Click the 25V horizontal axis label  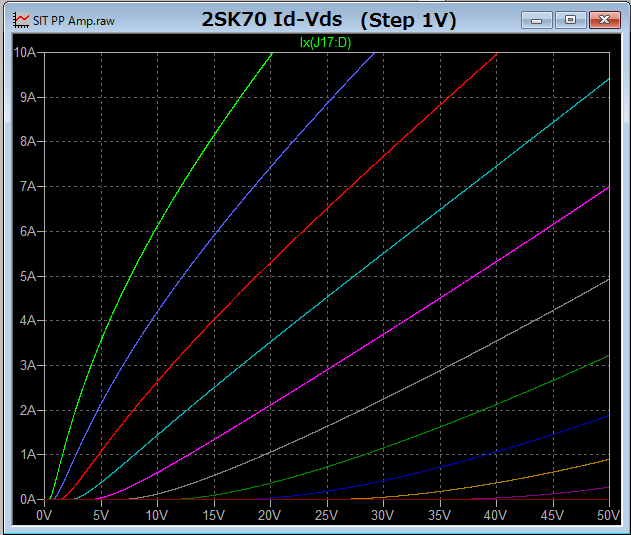click(326, 515)
